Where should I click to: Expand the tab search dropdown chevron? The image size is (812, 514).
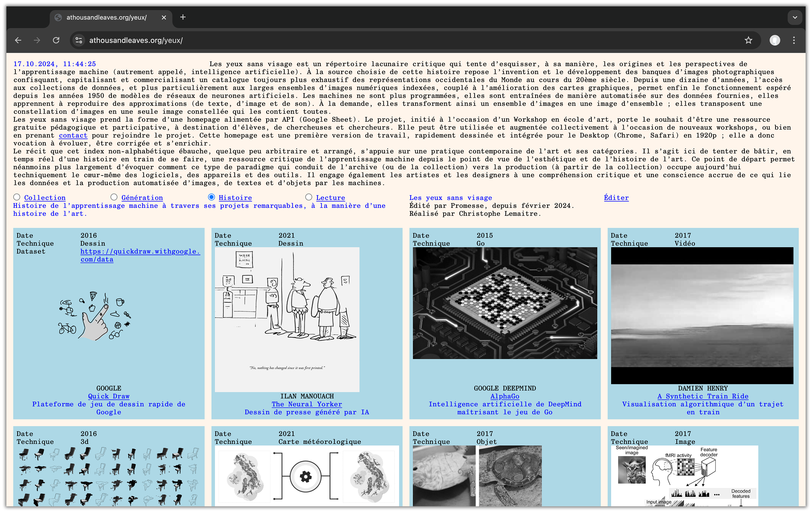(x=795, y=17)
